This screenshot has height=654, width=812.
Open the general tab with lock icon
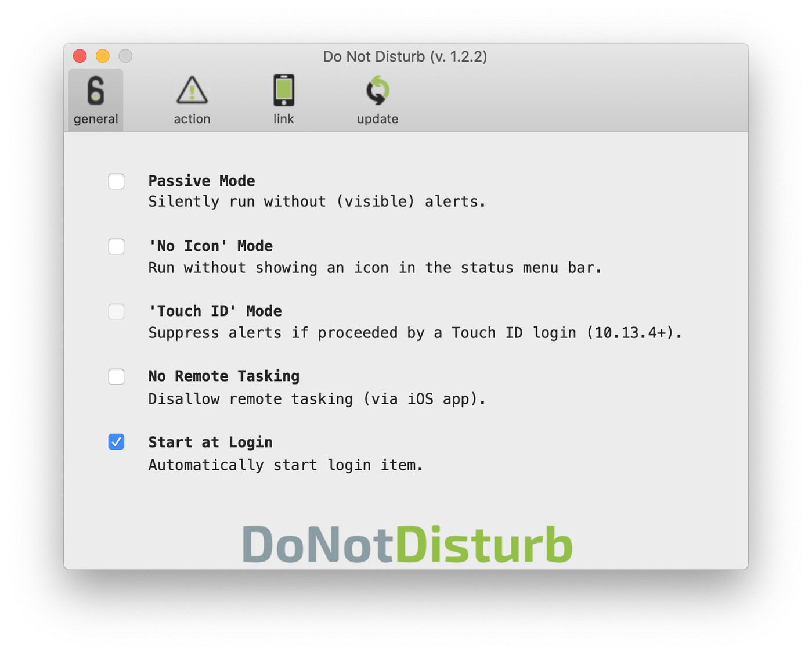pos(96,100)
